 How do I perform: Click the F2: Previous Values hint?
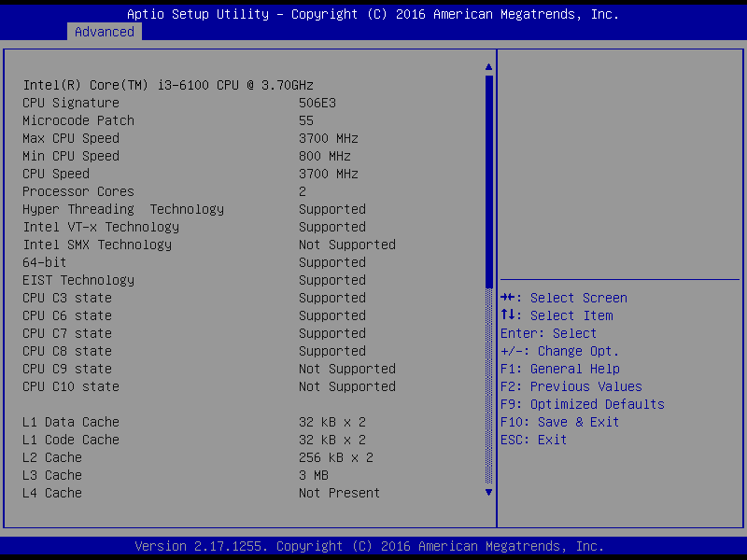571,386
